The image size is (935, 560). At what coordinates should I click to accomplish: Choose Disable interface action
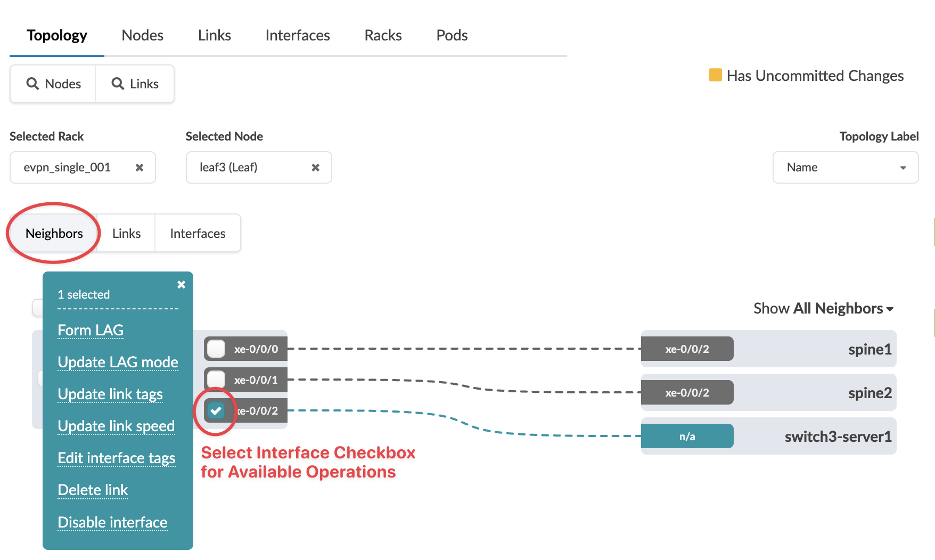pos(112,522)
